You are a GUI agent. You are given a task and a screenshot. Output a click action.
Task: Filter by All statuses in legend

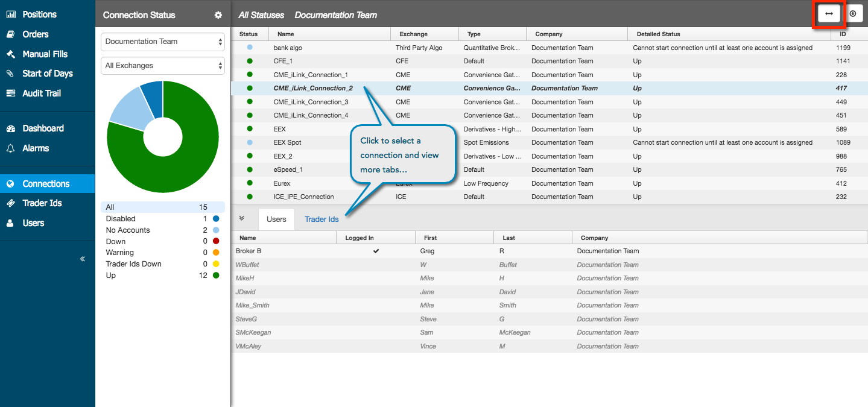(163, 207)
